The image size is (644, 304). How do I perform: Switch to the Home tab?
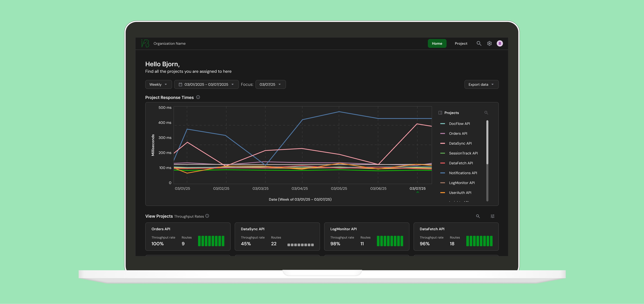point(437,43)
